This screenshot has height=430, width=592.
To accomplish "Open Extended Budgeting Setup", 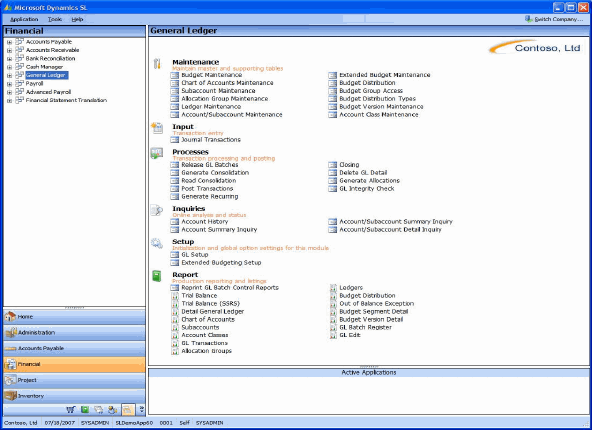I will [221, 263].
